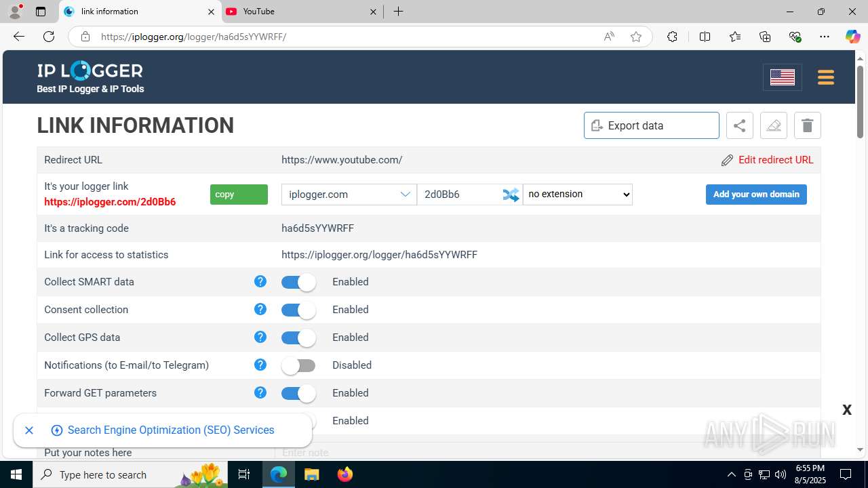Toggle Consent collection switch
This screenshot has height=488, width=868.
(x=299, y=310)
